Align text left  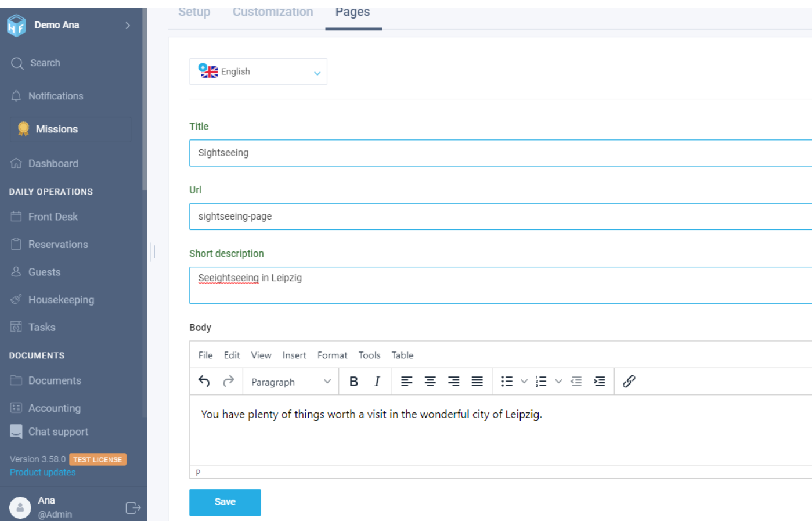coord(407,382)
